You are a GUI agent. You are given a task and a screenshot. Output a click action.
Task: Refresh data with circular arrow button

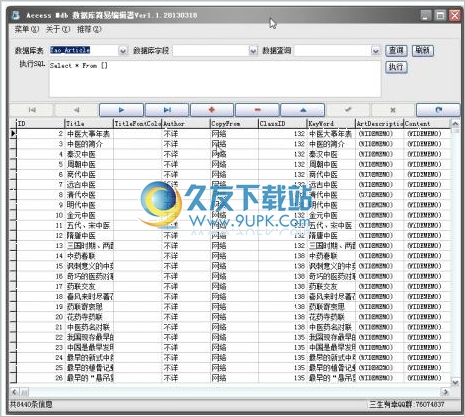[x=438, y=110]
